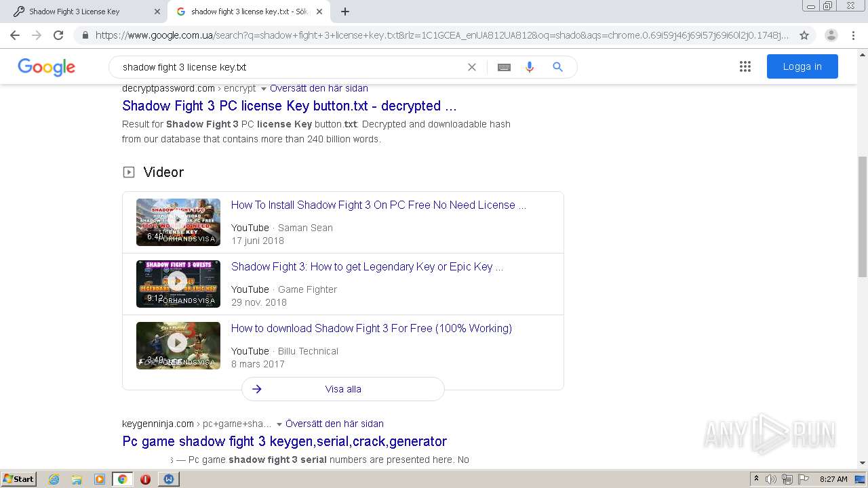Show hidden system tray icons
This screenshot has height=488, width=868.
click(756, 479)
